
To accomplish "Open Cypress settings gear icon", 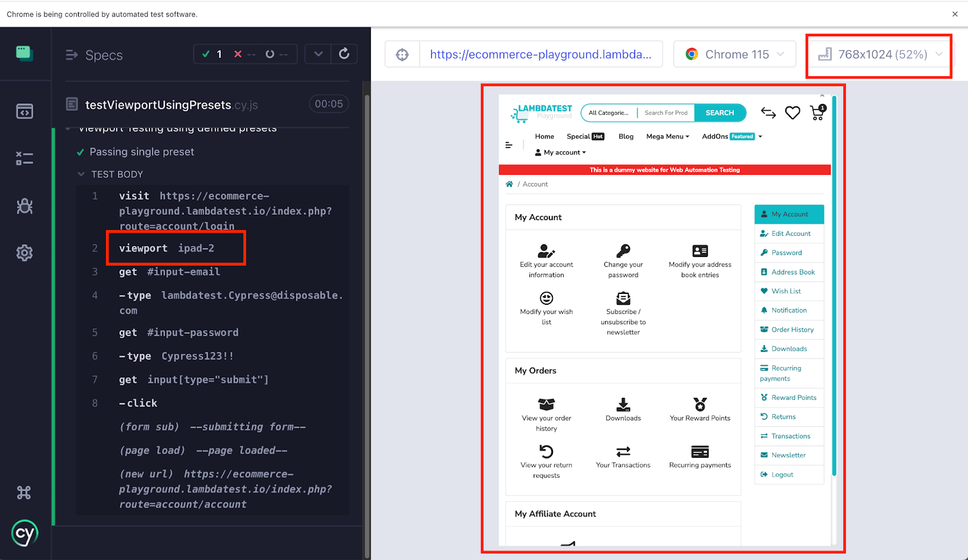I will pyautogui.click(x=25, y=253).
